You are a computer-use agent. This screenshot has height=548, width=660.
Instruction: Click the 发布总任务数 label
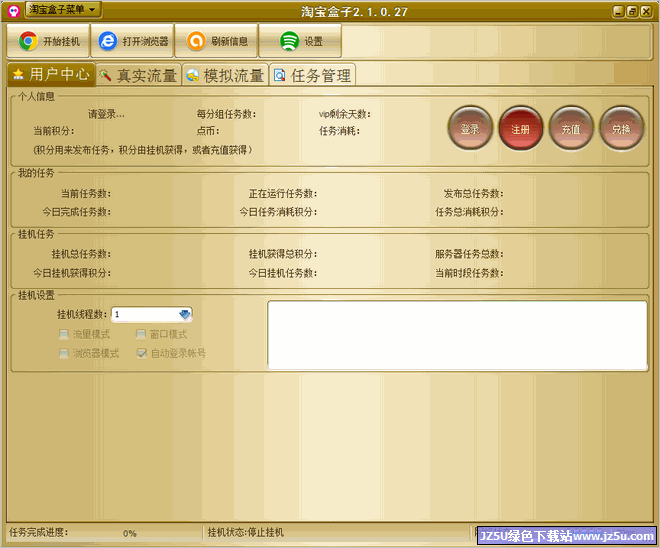(x=473, y=194)
